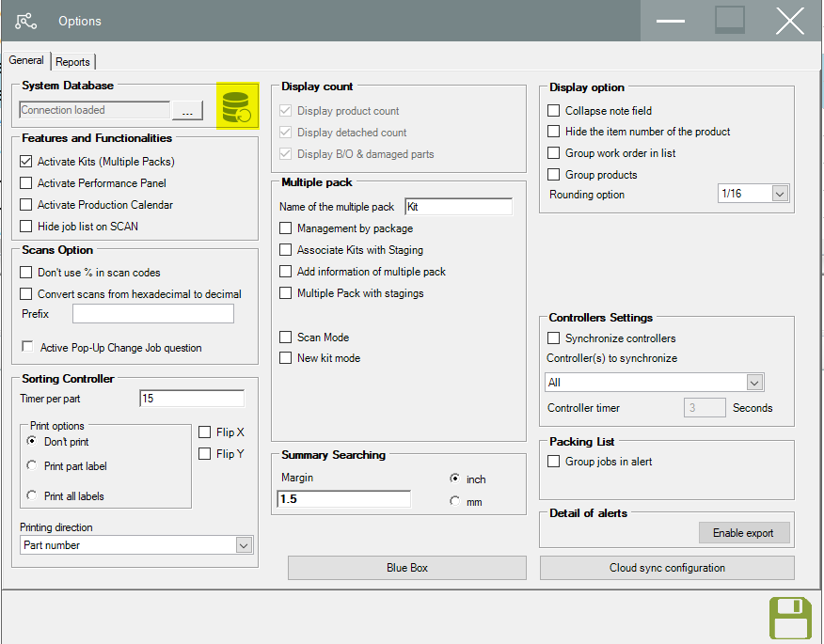
Task: Turn on Activate Production Calendar
Action: tap(25, 204)
